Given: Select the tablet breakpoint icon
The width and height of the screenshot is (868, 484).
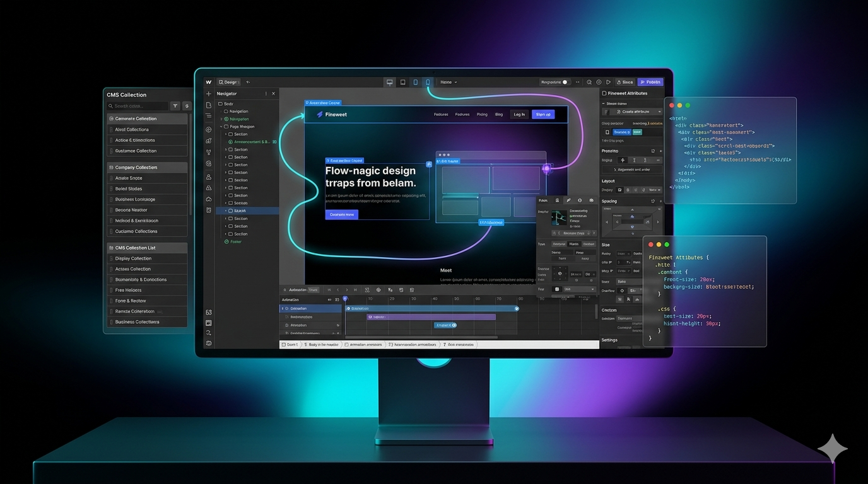Looking at the screenshot, I should click(x=402, y=82).
